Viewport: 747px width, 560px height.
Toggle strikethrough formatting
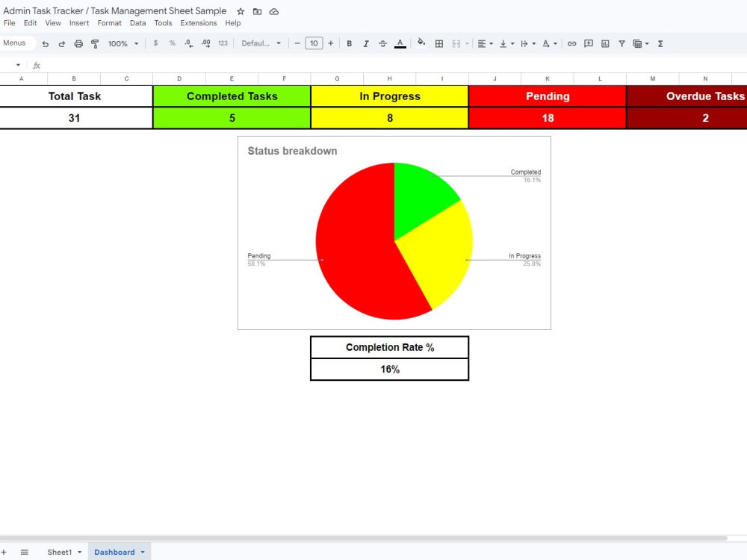(x=382, y=43)
